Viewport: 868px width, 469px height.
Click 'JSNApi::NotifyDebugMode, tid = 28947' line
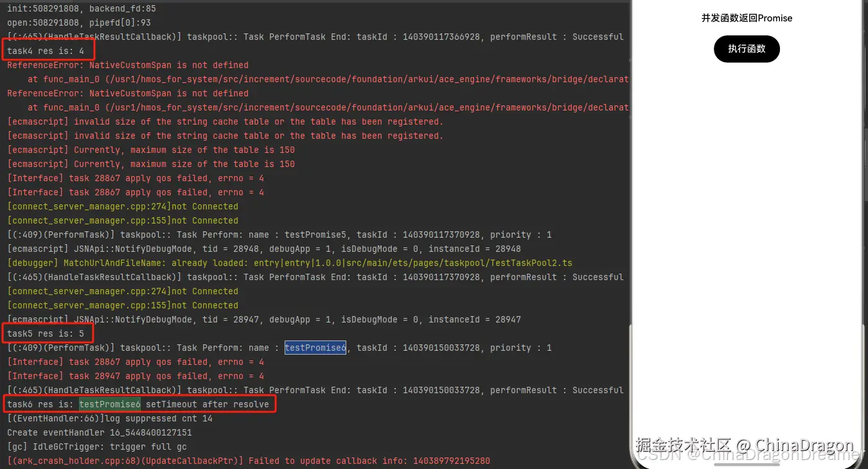click(264, 319)
